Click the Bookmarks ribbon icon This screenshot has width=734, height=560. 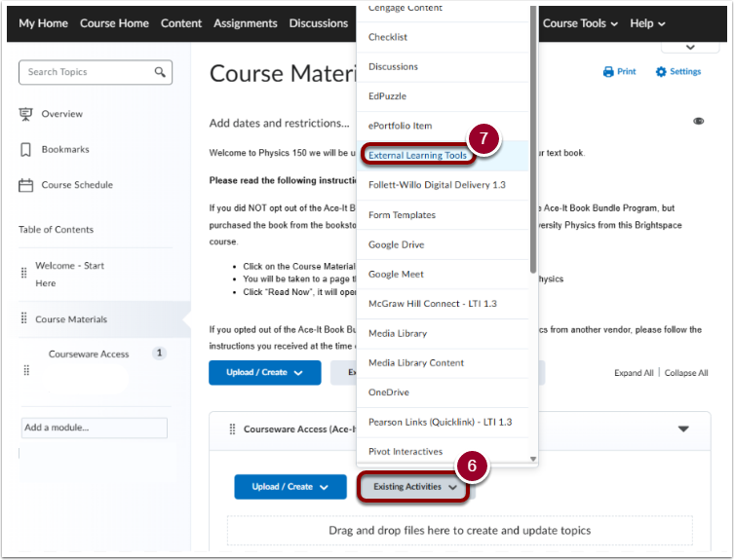tap(25, 150)
